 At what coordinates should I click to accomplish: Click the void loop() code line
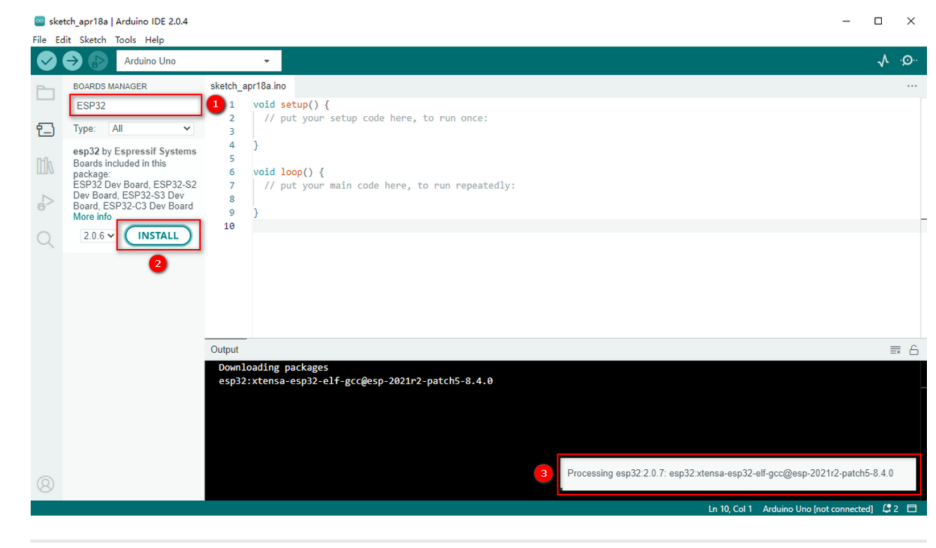[x=288, y=172]
